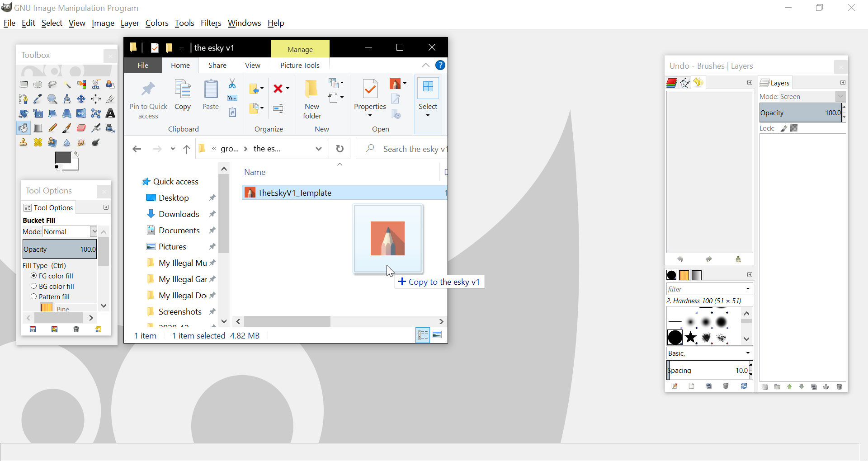Select the Airbrush tool
868x461 pixels.
96,128
